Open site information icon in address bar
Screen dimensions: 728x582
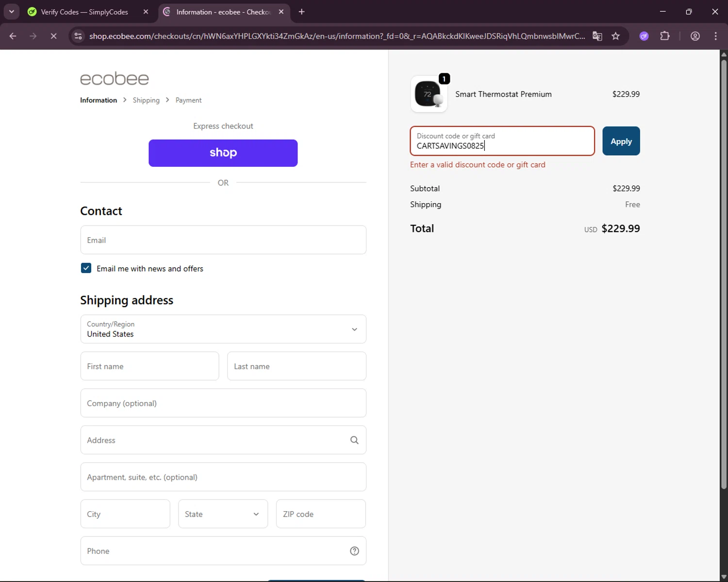coord(78,36)
